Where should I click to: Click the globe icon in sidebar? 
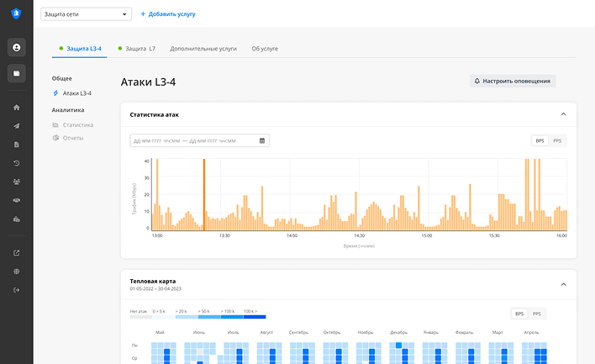tap(17, 272)
